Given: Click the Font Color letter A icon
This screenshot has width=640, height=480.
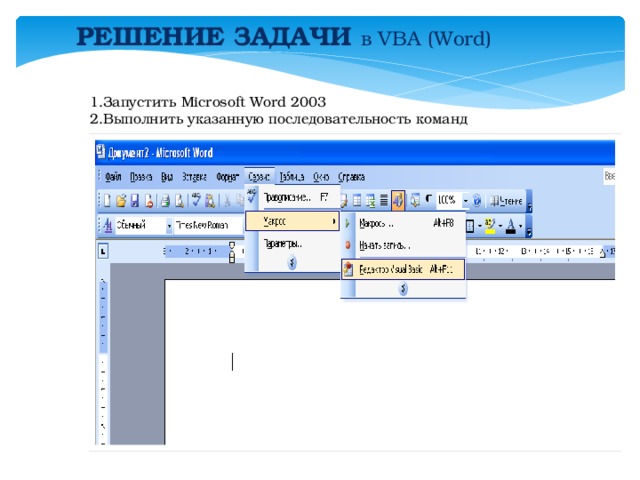Looking at the screenshot, I should 511,226.
